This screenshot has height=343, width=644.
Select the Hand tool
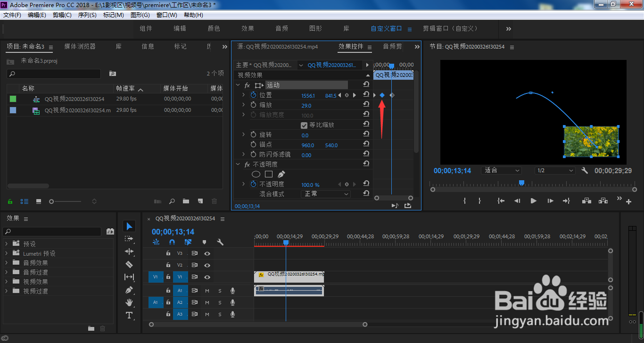coord(129,302)
